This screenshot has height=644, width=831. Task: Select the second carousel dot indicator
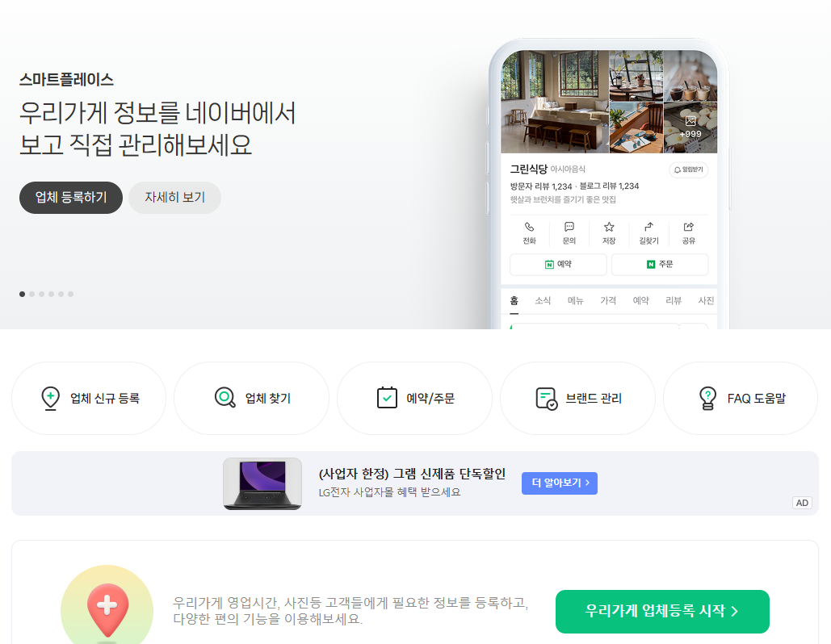pos(31,294)
